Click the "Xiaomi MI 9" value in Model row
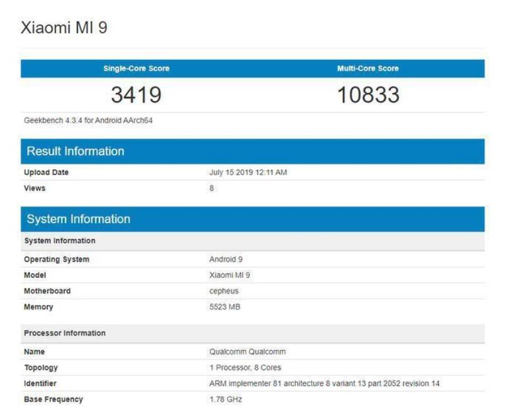The height and width of the screenshot is (420, 506). (230, 275)
